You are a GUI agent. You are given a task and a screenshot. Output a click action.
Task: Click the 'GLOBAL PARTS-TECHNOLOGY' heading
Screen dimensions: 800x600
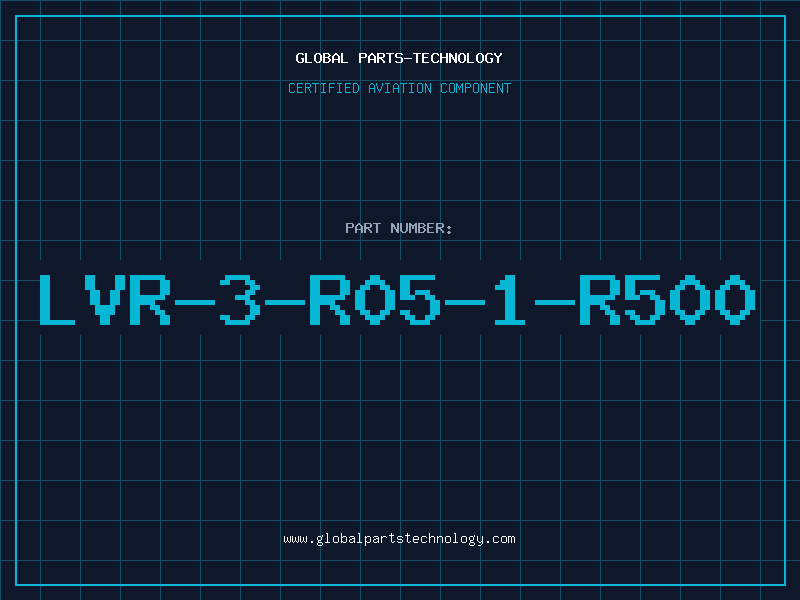399,58
